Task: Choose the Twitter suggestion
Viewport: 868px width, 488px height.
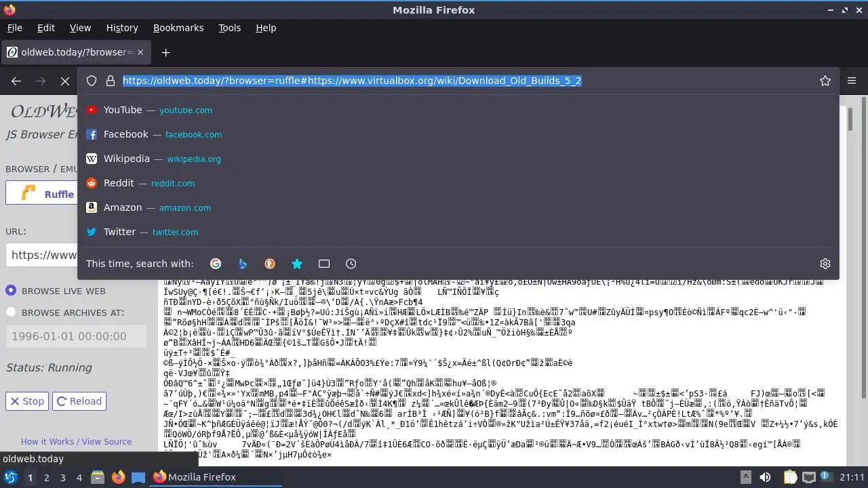Action: click(x=458, y=232)
